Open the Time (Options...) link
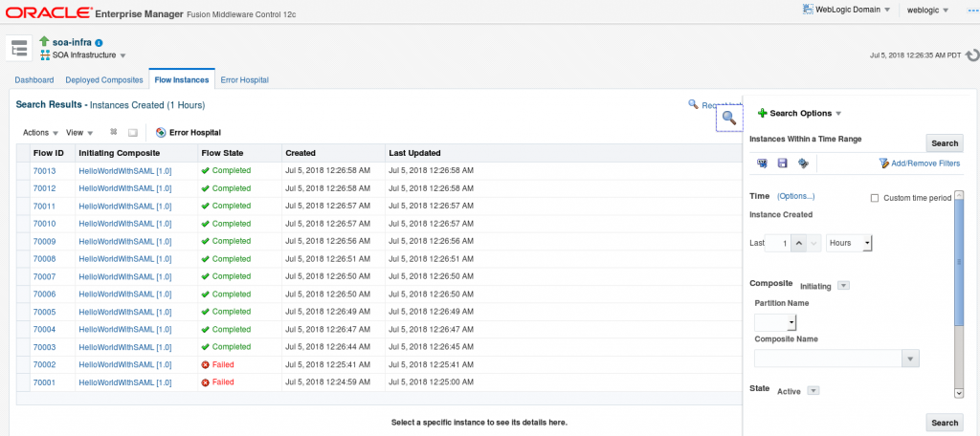This screenshot has width=980, height=436. pyautogui.click(x=795, y=196)
